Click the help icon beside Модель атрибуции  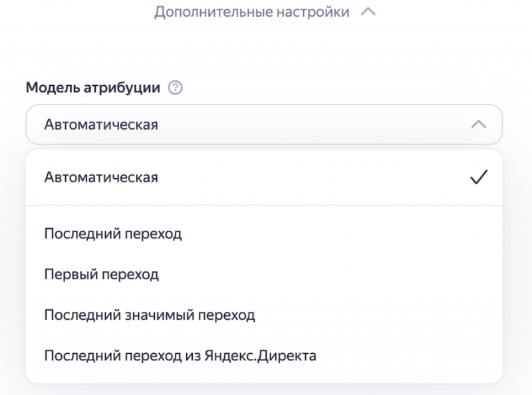176,88
